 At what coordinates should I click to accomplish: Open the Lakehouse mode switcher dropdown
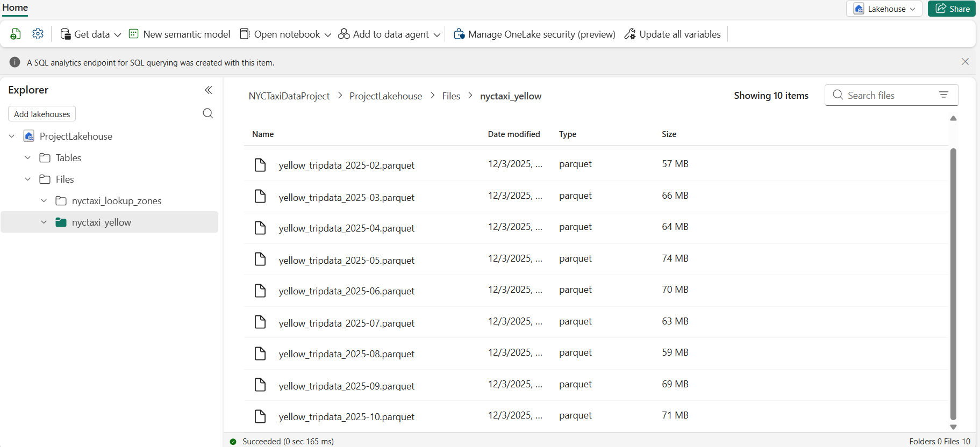point(884,9)
